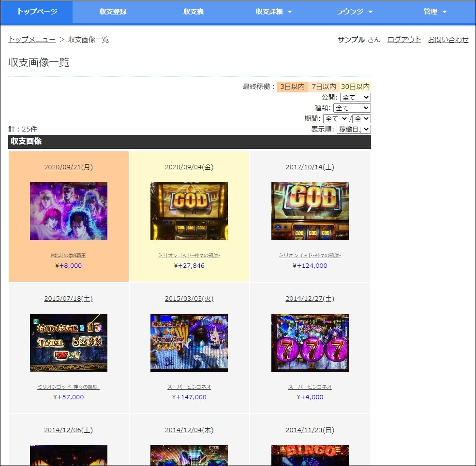The image size is (476, 466).
Task: Open the トップページ tab
Action: point(37,12)
